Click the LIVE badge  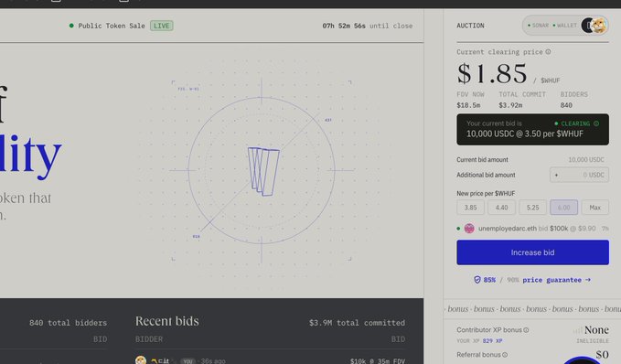point(161,26)
